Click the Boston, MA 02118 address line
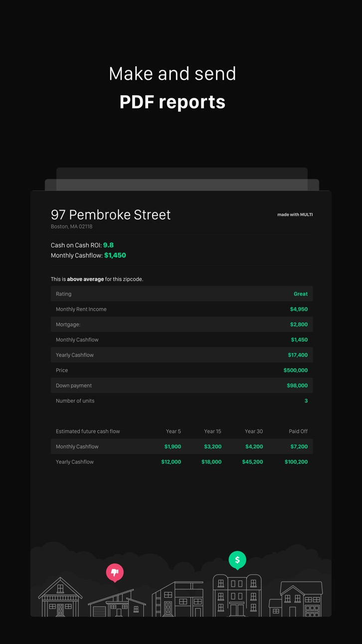 (x=71, y=227)
